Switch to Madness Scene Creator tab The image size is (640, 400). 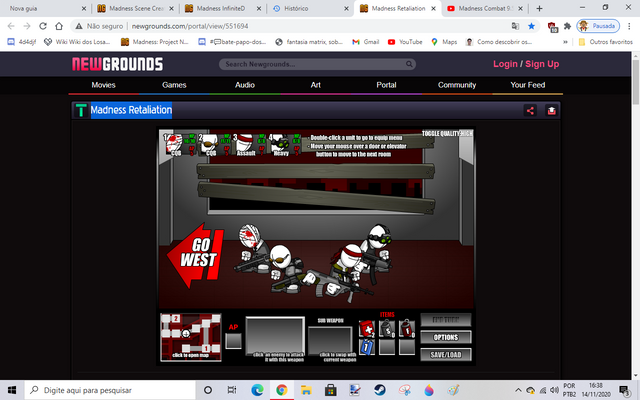(135, 8)
